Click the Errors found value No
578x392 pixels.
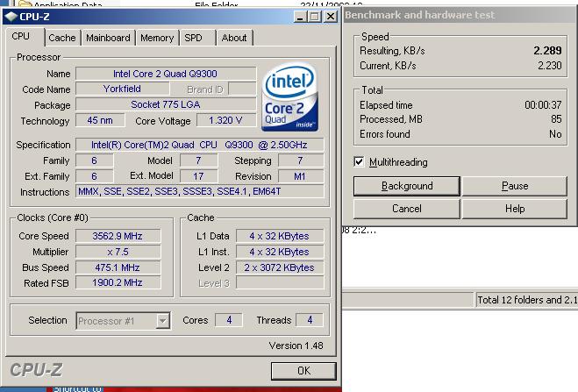click(x=555, y=134)
